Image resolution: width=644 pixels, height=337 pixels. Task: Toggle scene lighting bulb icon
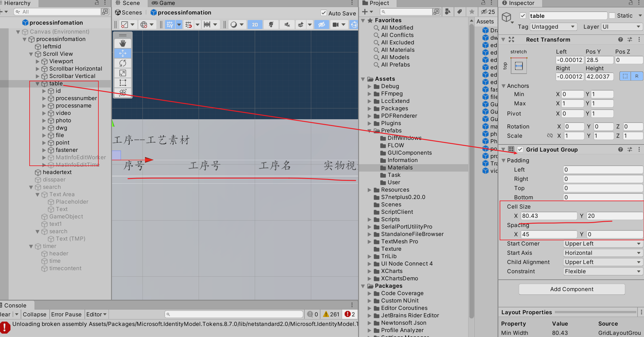pyautogui.click(x=271, y=25)
